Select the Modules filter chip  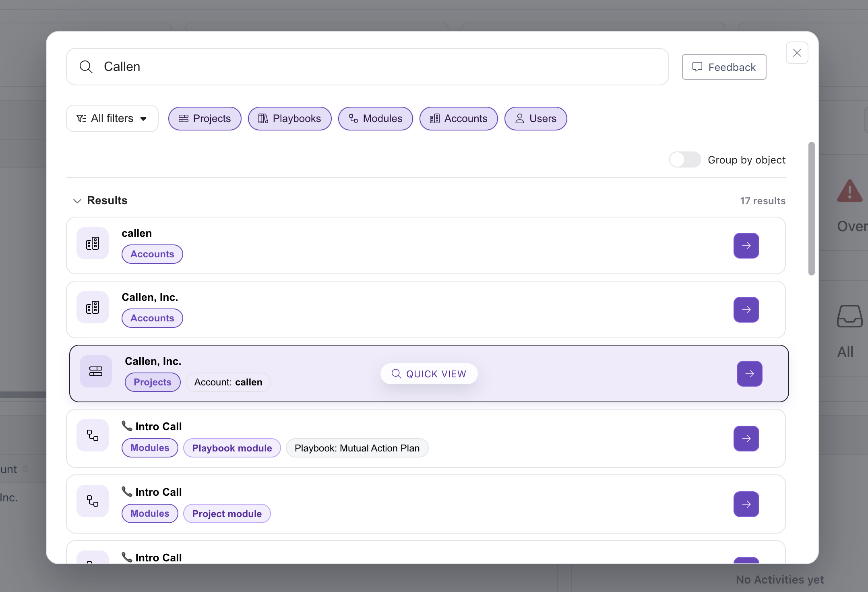click(x=375, y=118)
